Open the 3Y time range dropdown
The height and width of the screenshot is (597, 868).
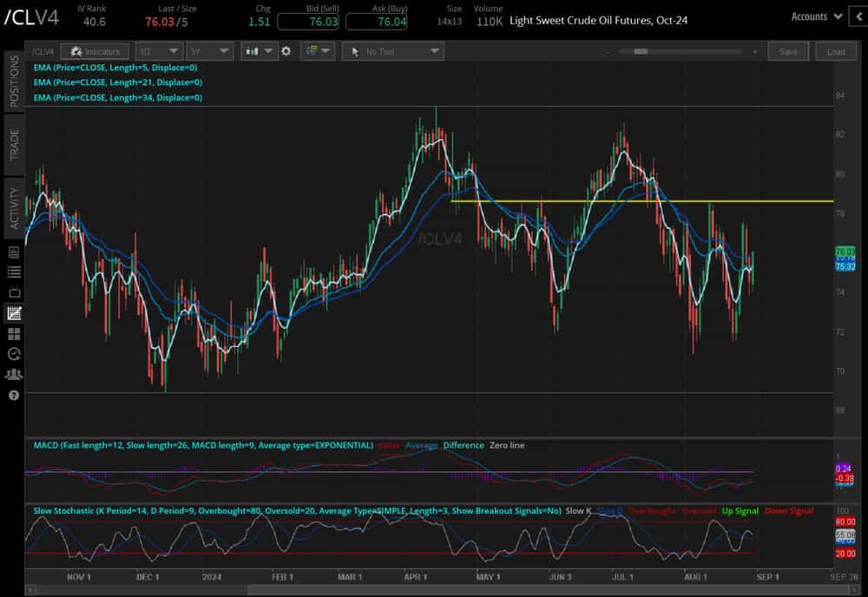(208, 51)
